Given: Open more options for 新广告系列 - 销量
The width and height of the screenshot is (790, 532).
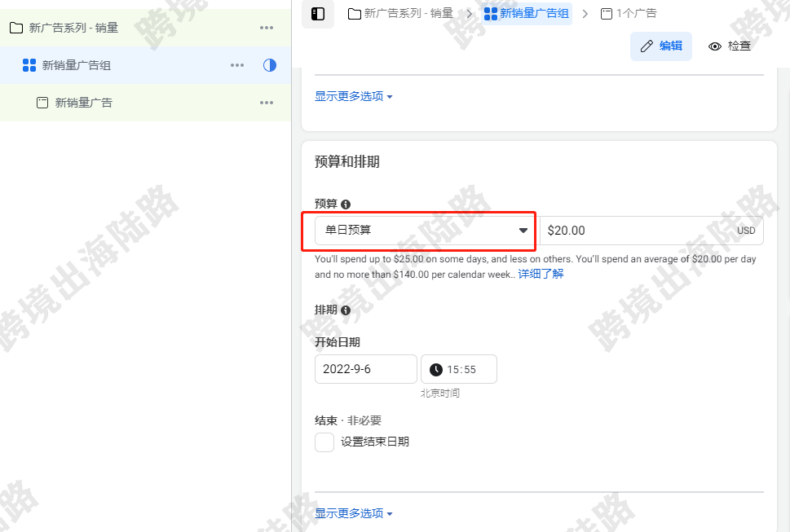Looking at the screenshot, I should tap(267, 28).
